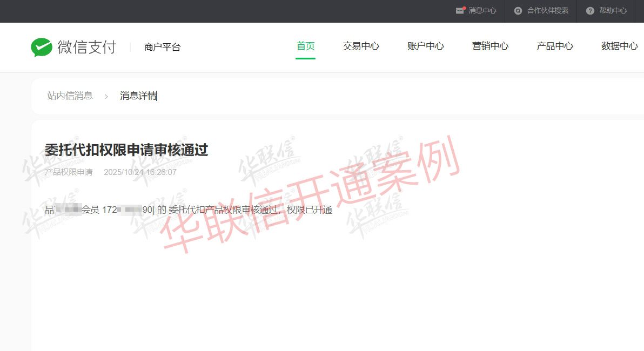The height and width of the screenshot is (351, 644).
Task: Open the 交易中心 navigation tab
Action: [361, 46]
